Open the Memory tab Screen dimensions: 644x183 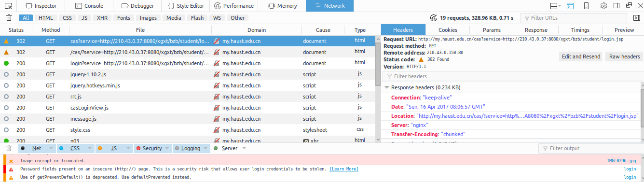coord(282,6)
